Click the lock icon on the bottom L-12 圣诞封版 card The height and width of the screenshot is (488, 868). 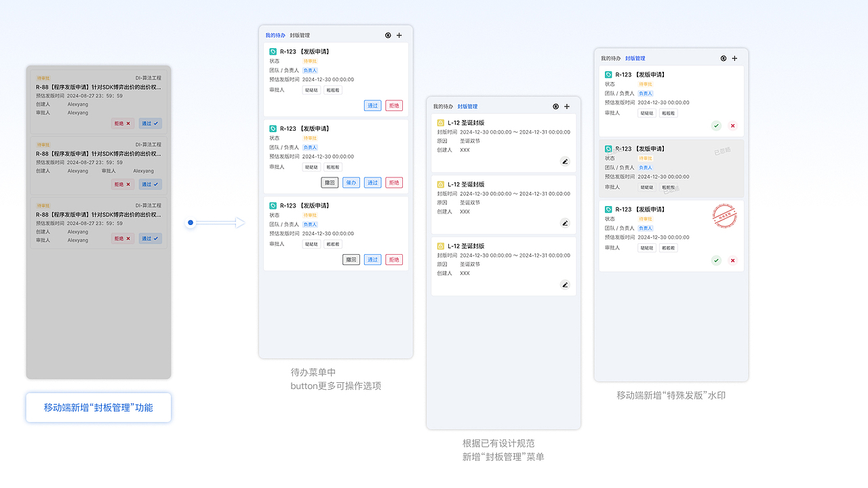[x=441, y=246]
